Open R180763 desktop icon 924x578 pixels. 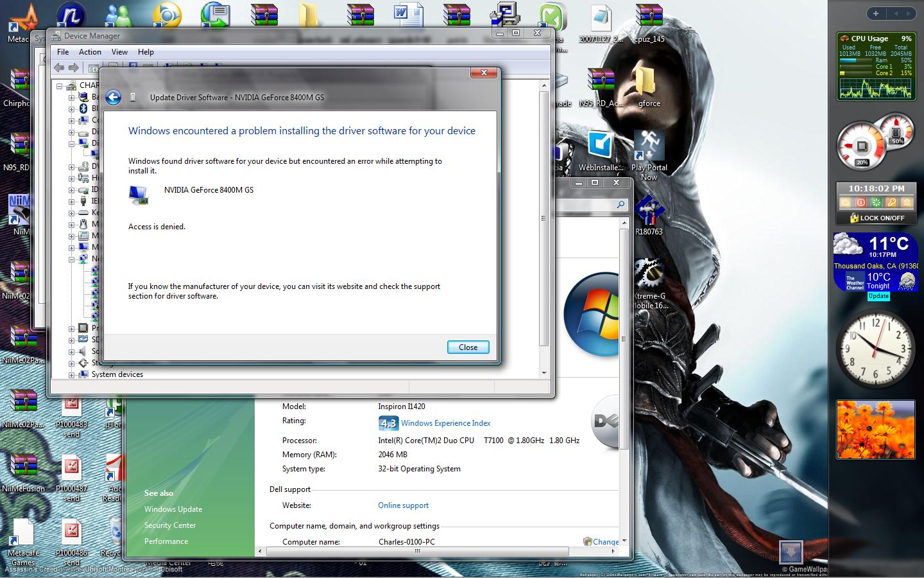[x=649, y=216]
